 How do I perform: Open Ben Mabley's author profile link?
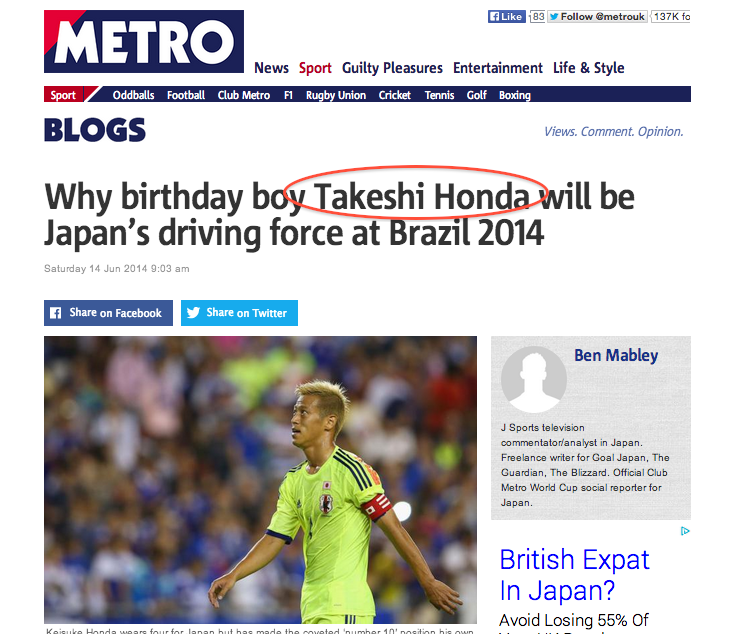coord(616,355)
